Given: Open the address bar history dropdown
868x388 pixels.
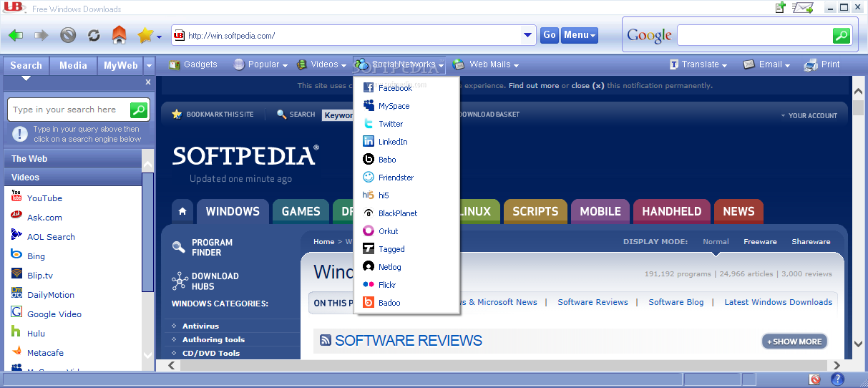Looking at the screenshot, I should [529, 35].
